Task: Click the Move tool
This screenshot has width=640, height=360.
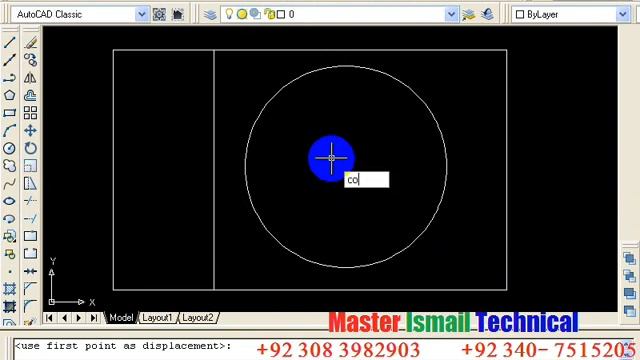Action: coord(31,131)
